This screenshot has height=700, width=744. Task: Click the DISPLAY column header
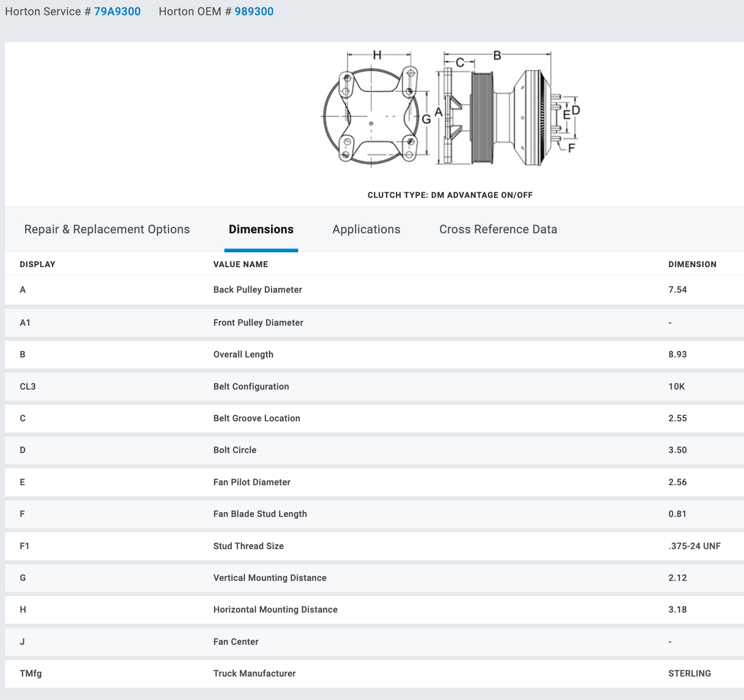37,265
